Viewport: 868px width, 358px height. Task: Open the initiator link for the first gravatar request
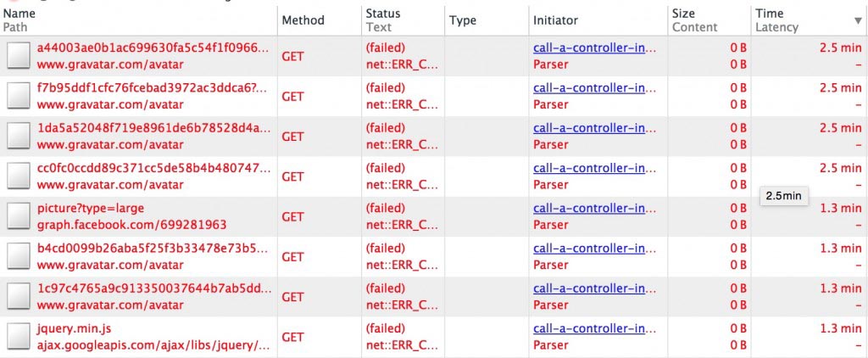pyautogui.click(x=594, y=48)
